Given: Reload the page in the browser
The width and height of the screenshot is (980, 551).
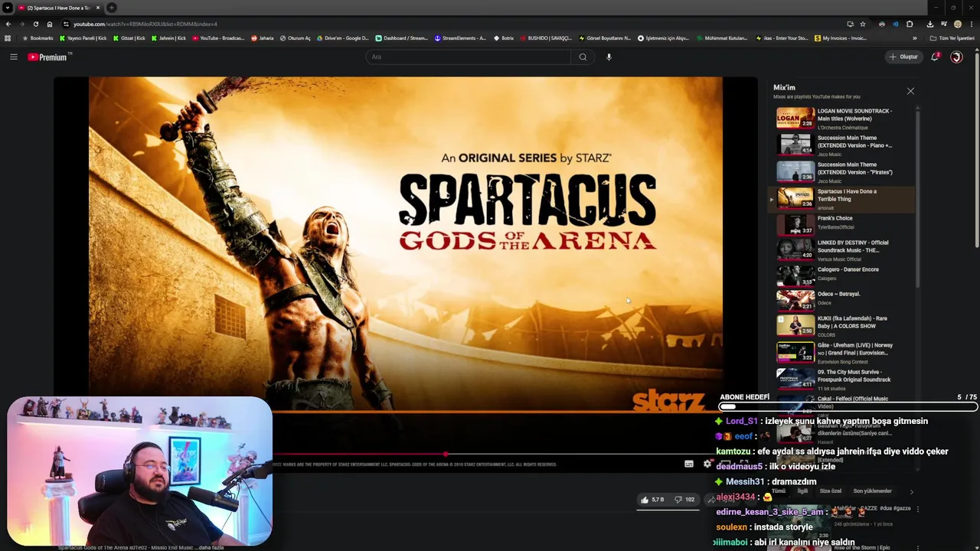Looking at the screenshot, I should [x=35, y=24].
